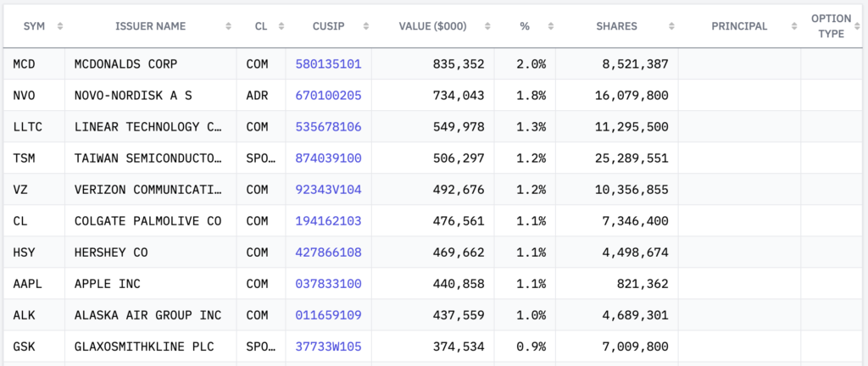The height and width of the screenshot is (366, 868).
Task: Sort by OPTION TYPE column arrows
Action: tap(858, 26)
